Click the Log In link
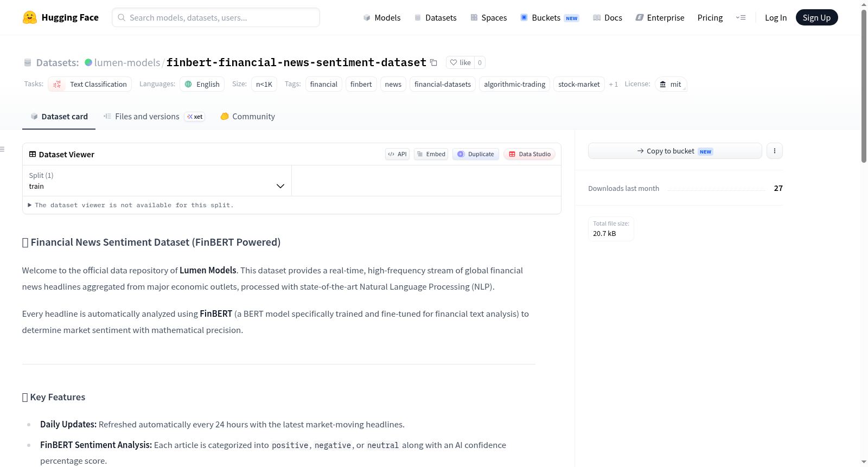Viewport: 868px width, 467px height. (776, 17)
